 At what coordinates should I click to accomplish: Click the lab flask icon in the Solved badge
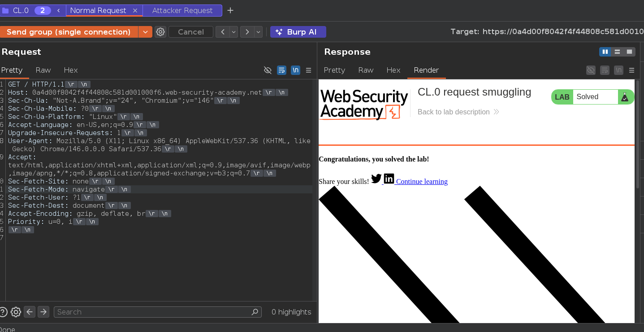[x=625, y=97]
